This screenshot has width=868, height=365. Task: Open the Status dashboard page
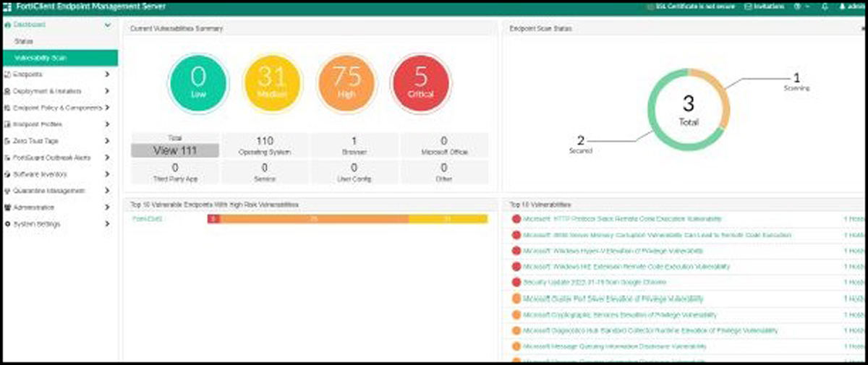(x=24, y=42)
